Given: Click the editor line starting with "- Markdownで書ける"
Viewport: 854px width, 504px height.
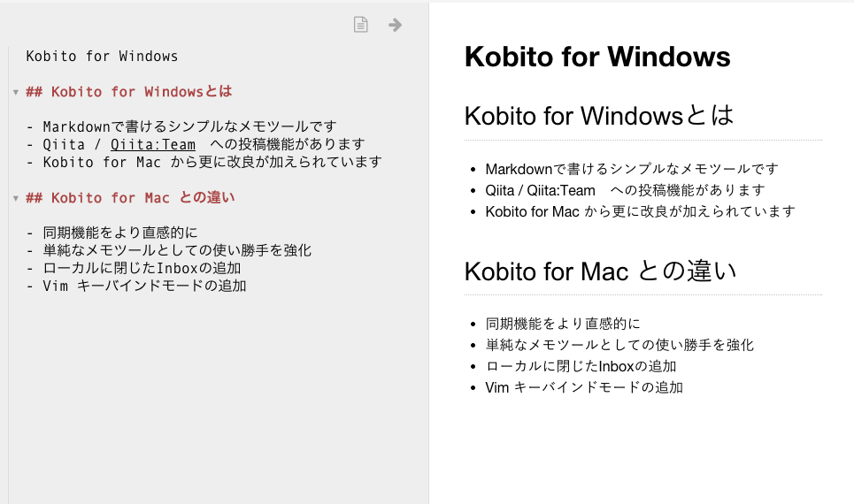Looking at the screenshot, I should tap(181, 126).
